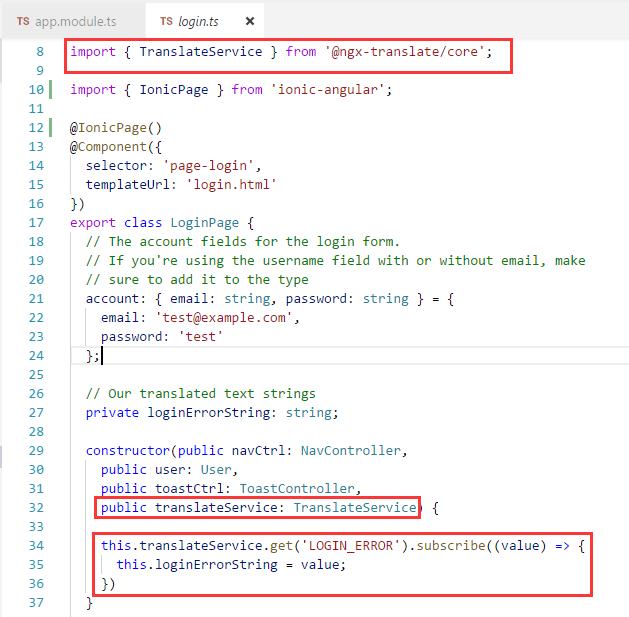Click '@ngx-translate/core' import path string
This screenshot has height=617, width=629.
click(x=405, y=52)
